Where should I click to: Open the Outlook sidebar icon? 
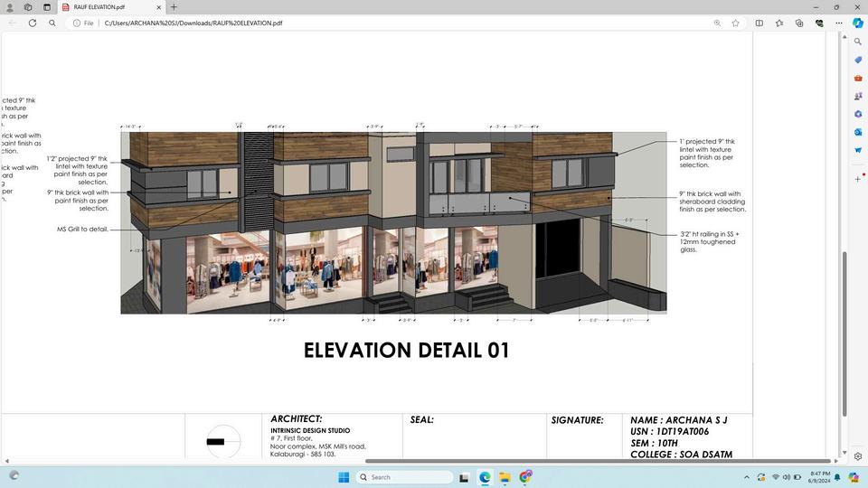pyautogui.click(x=858, y=132)
